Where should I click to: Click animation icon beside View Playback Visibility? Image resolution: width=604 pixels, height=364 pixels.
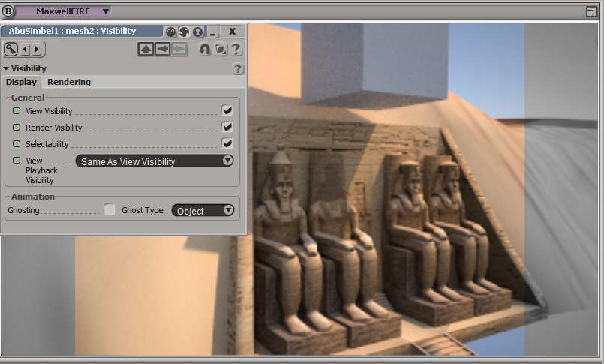pos(17,161)
